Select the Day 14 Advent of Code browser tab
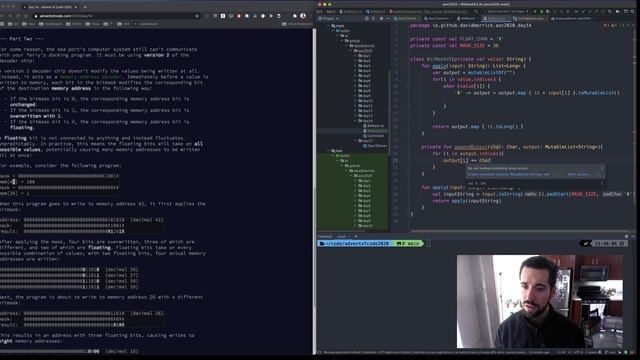This screenshot has width=640, height=360. [x=50, y=7]
